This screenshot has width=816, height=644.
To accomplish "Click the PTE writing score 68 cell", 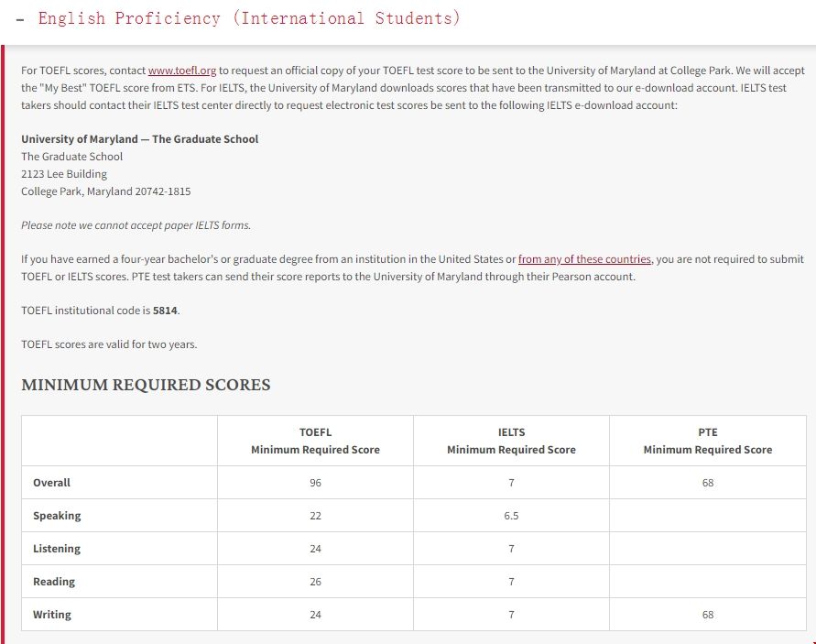I will pos(707,615).
